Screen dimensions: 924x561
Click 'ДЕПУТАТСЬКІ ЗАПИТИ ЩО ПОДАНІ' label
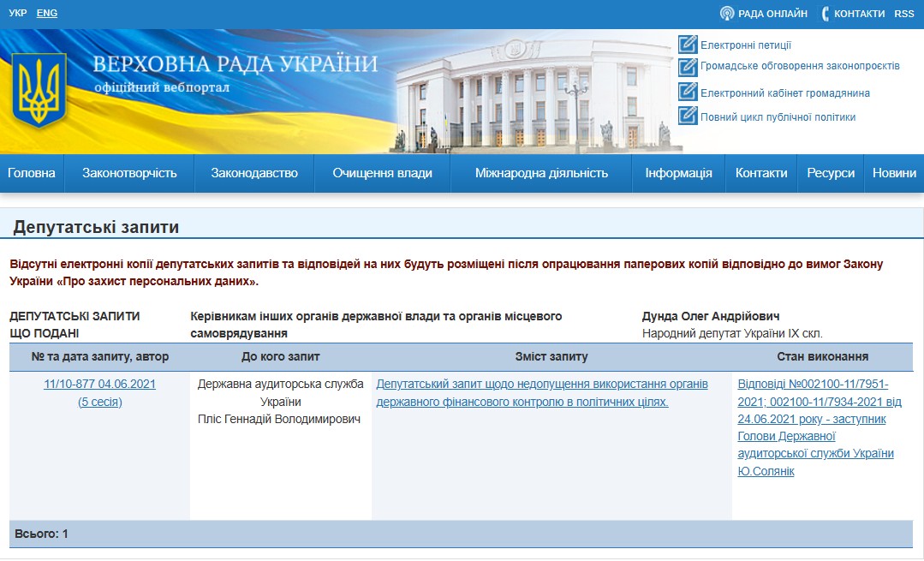[75, 325]
